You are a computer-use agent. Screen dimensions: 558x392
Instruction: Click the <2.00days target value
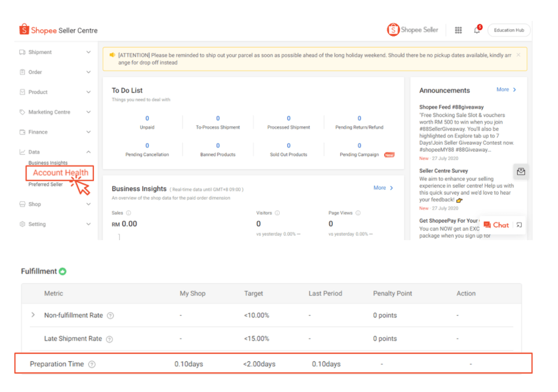click(259, 364)
